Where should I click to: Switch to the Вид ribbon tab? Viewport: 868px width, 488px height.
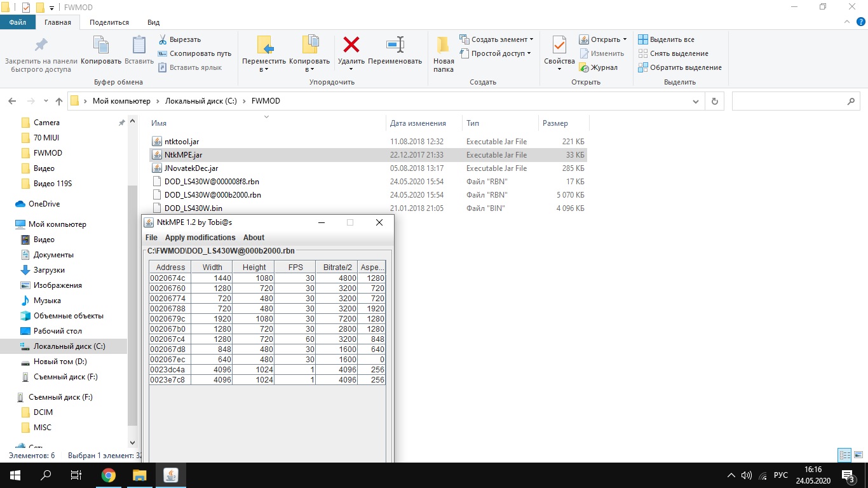153,22
